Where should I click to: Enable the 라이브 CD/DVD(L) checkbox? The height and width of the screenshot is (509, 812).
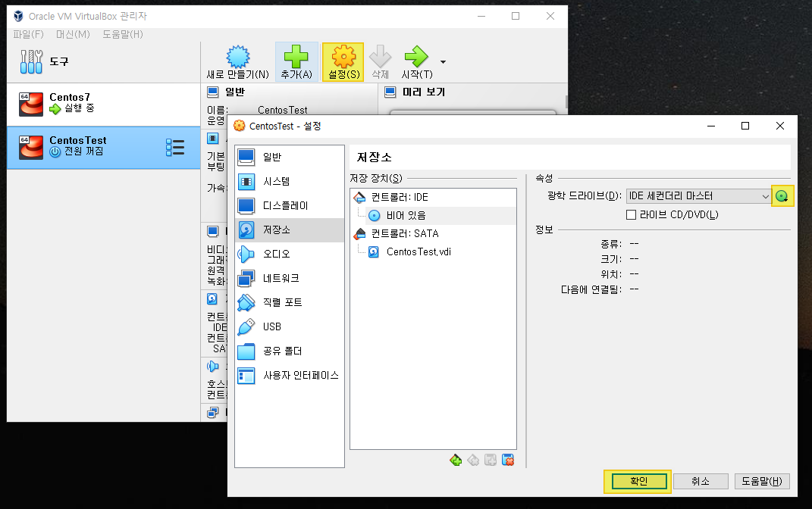632,214
